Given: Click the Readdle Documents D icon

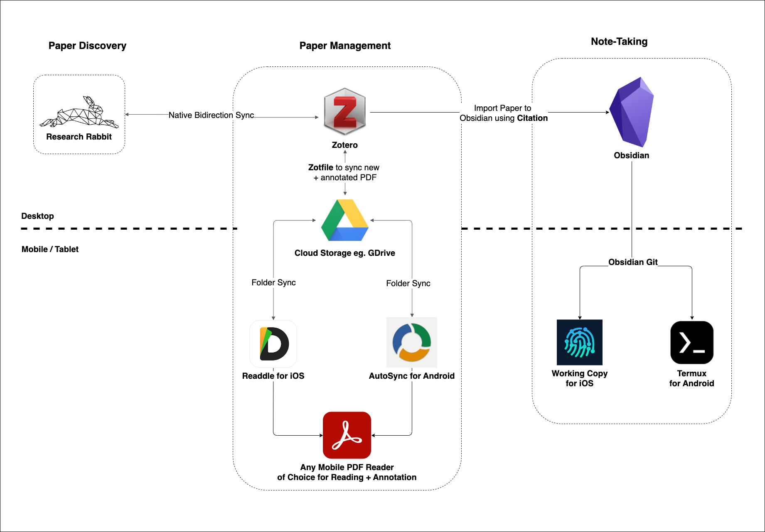Looking at the screenshot, I should (273, 343).
